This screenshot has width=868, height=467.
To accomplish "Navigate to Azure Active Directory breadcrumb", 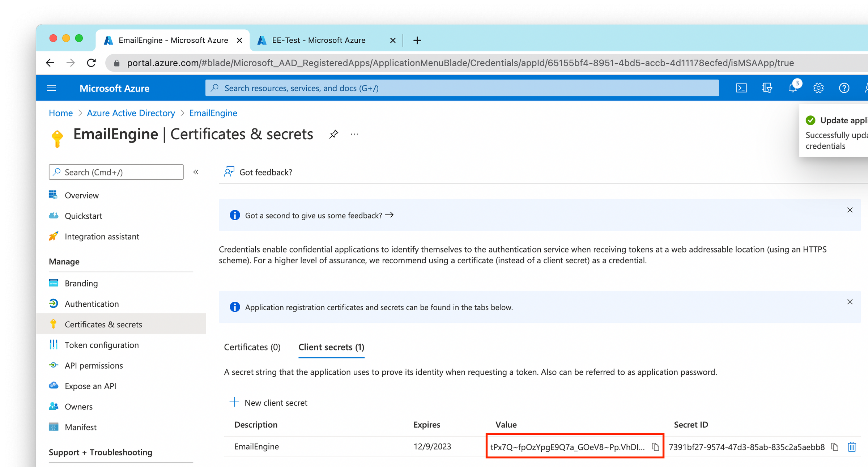I will click(x=131, y=113).
